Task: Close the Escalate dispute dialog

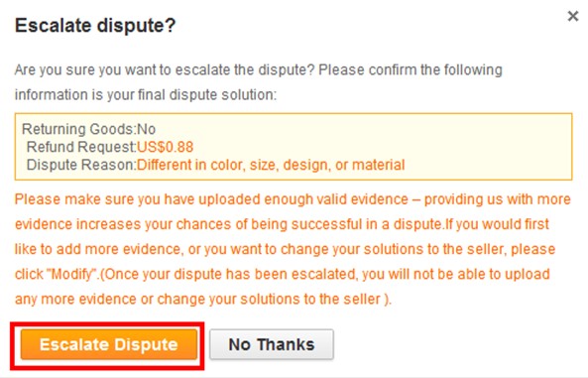Action: [x=572, y=16]
